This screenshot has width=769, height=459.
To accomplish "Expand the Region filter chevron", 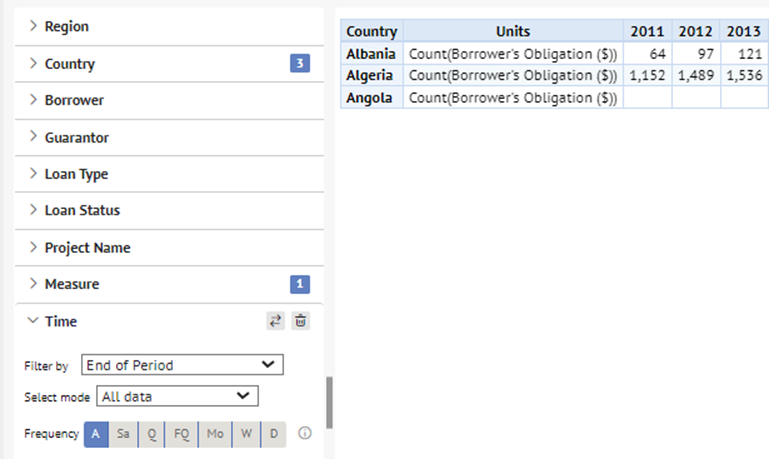I will click(x=33, y=26).
